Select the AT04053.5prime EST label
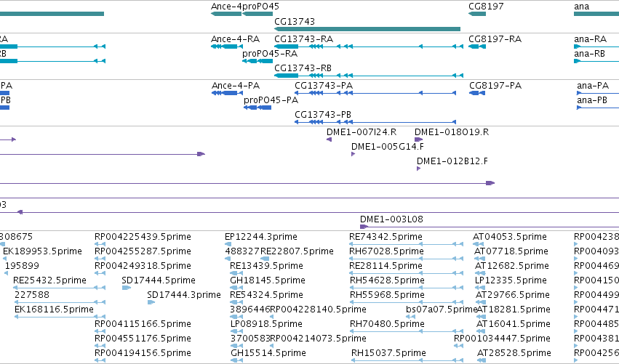Screen dimensions: 619x364 510,237
